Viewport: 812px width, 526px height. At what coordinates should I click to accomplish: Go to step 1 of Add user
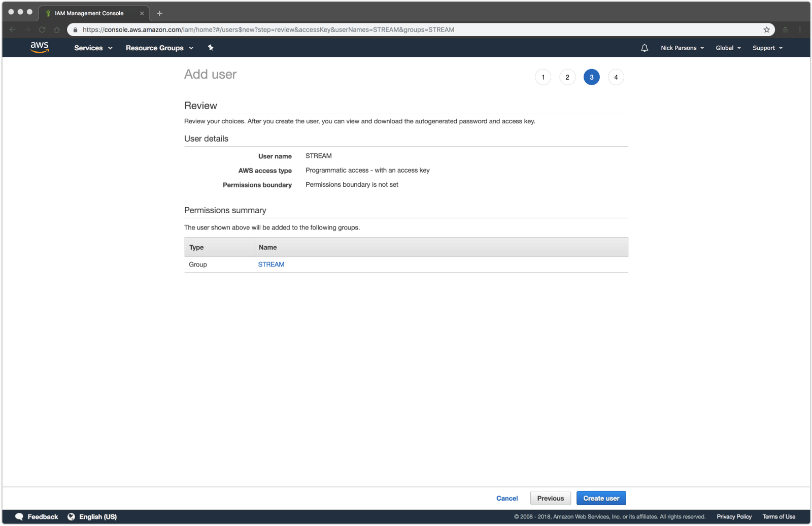[x=543, y=77]
